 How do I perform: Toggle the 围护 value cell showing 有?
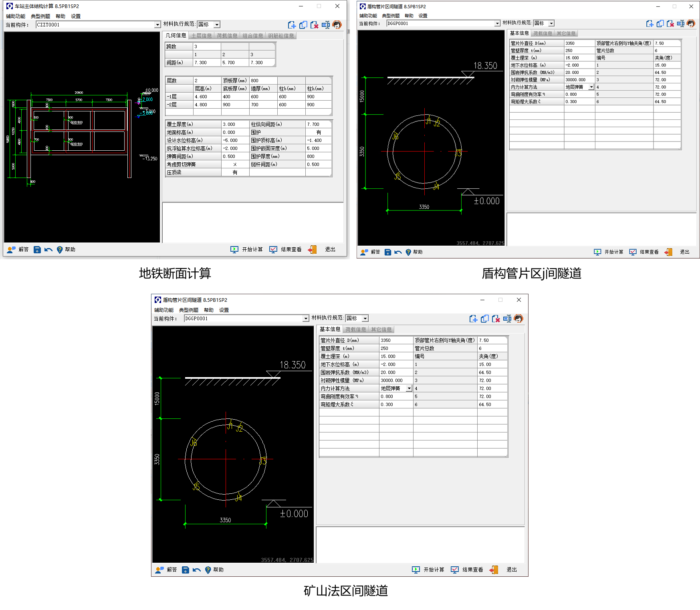[x=319, y=132]
